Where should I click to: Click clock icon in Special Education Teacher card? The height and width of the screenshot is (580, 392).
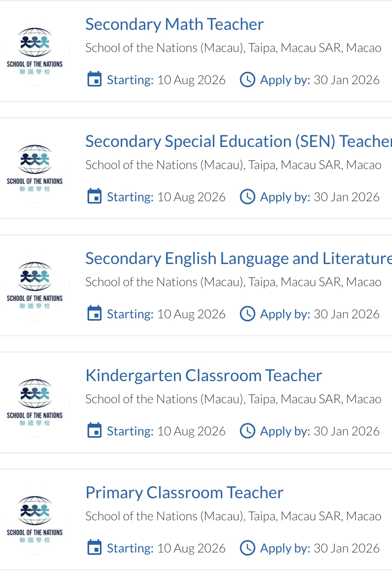(x=248, y=197)
